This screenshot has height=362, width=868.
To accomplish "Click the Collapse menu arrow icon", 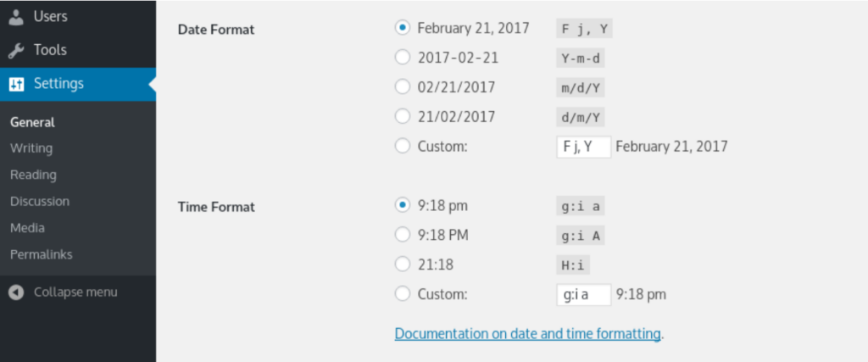I will pos(16,292).
